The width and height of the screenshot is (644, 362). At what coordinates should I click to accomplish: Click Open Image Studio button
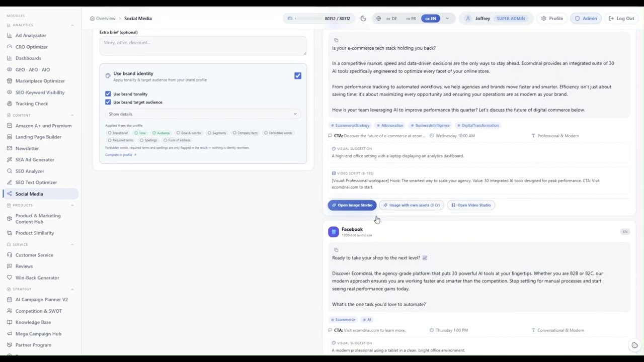[352, 205]
